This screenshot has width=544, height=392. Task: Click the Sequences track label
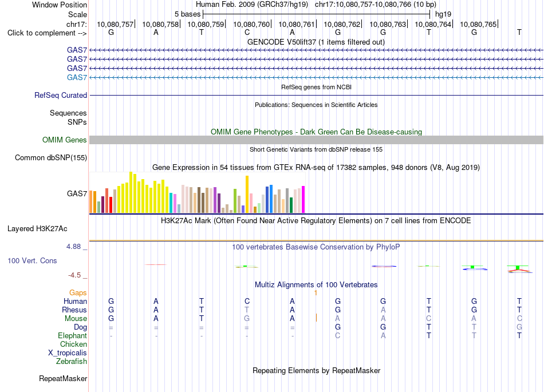point(68,113)
